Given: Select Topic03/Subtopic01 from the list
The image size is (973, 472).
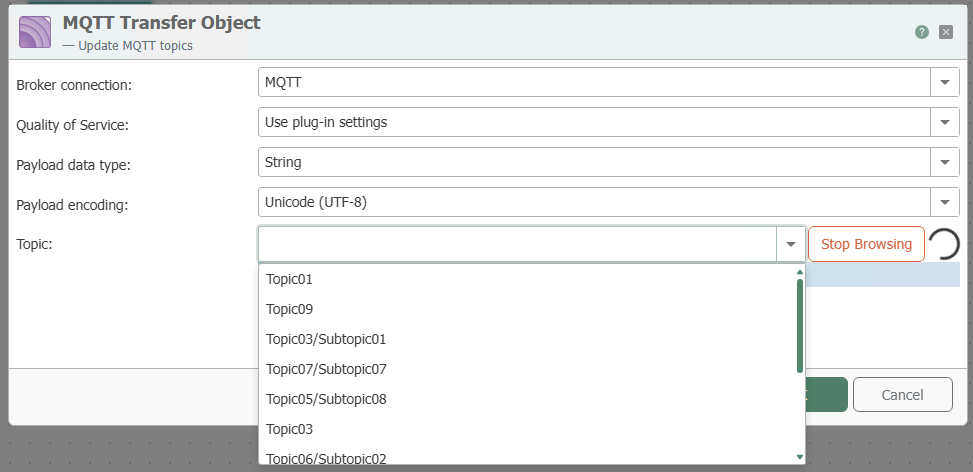Looking at the screenshot, I should (527, 339).
